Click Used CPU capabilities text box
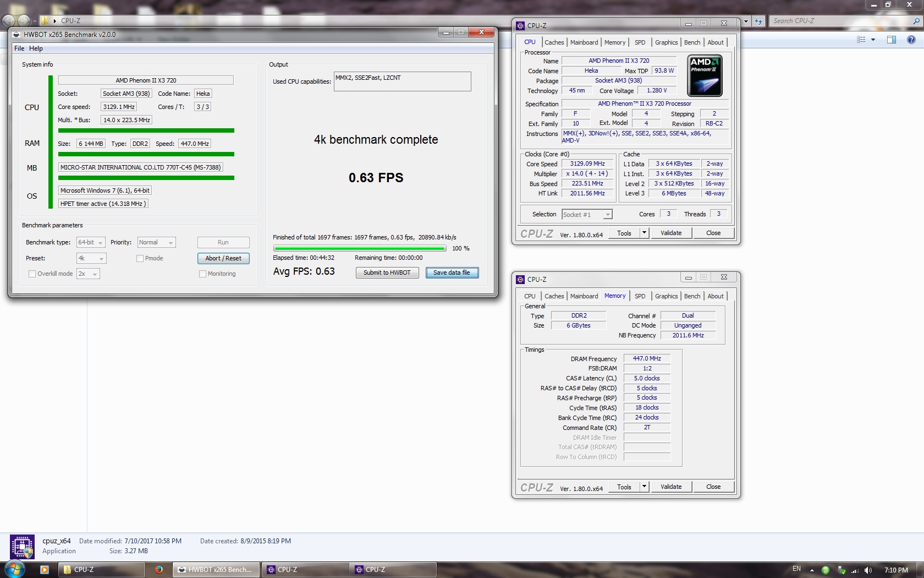This screenshot has width=924, height=578. coord(403,81)
